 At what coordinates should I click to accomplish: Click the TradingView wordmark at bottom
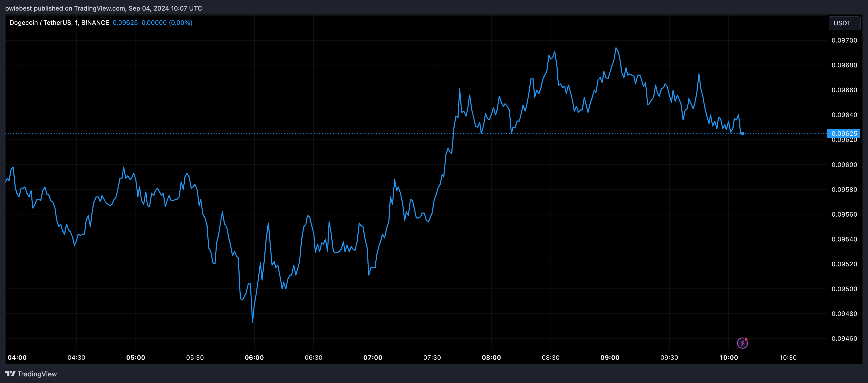point(37,374)
